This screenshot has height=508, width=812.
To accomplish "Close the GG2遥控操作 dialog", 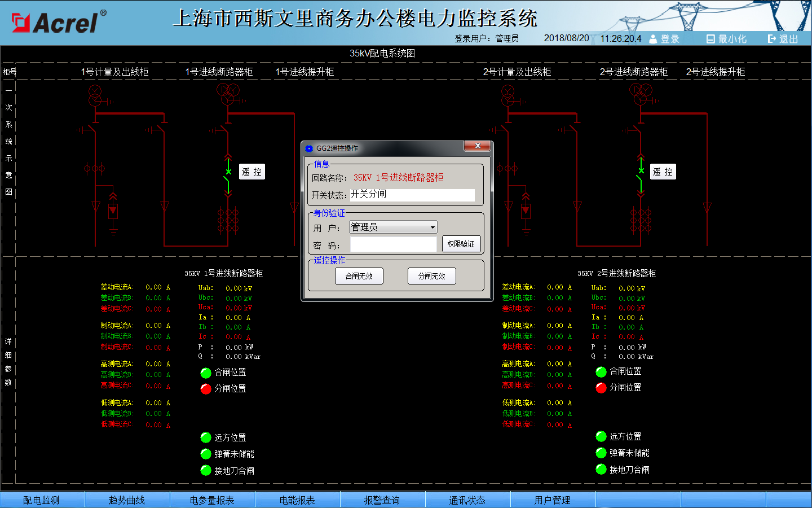I will tap(478, 146).
